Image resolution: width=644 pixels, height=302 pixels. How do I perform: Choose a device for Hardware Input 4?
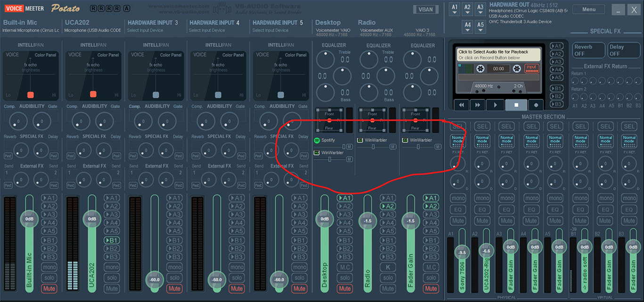pyautogui.click(x=207, y=30)
